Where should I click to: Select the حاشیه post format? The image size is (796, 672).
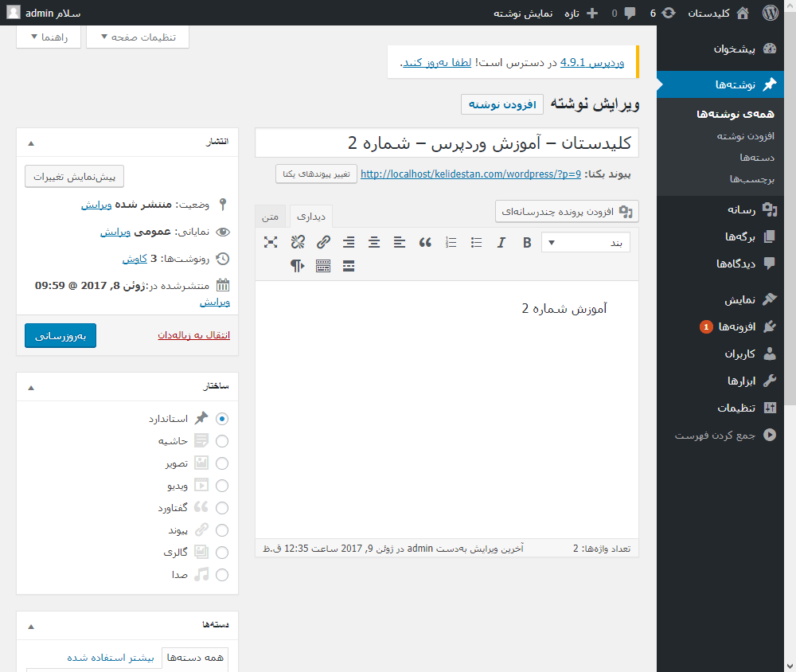[222, 441]
